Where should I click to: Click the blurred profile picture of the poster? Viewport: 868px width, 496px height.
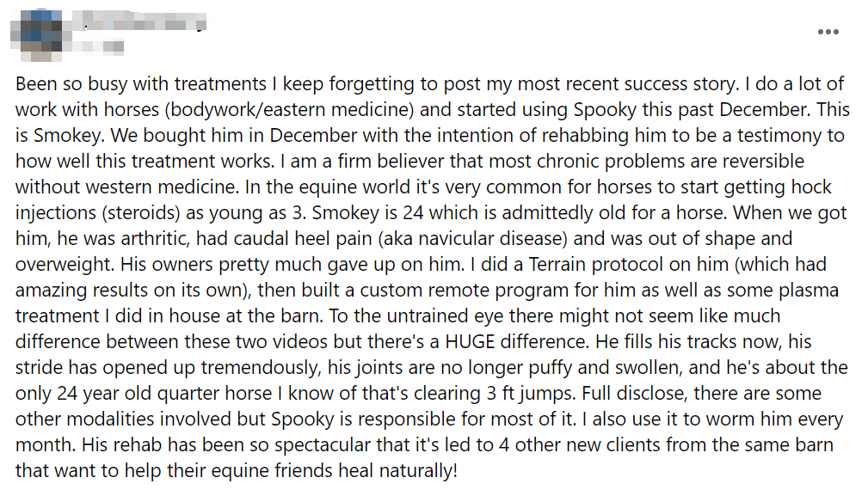point(35,34)
